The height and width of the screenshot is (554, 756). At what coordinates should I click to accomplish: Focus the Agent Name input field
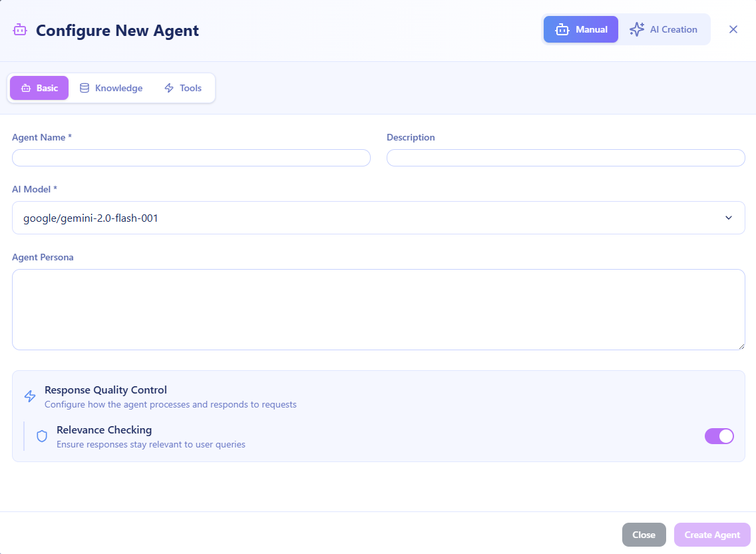[x=191, y=158]
